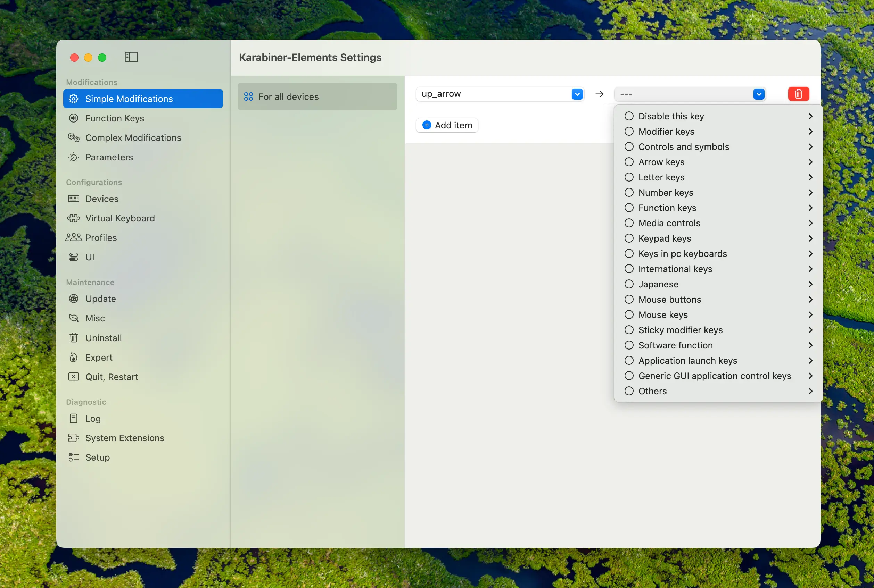Click the Update globe icon
The image size is (874, 588).
tap(74, 299)
